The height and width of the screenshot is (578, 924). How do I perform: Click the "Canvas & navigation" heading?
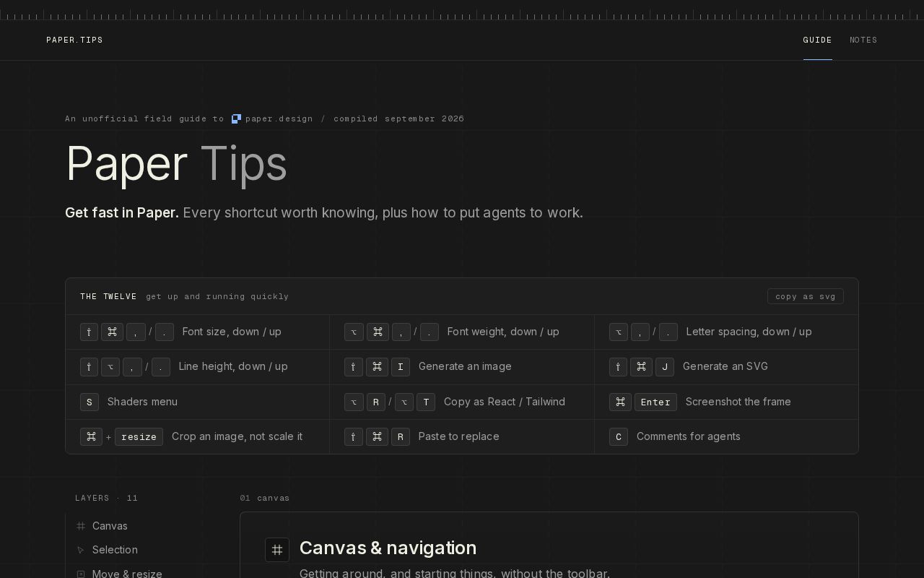[388, 548]
